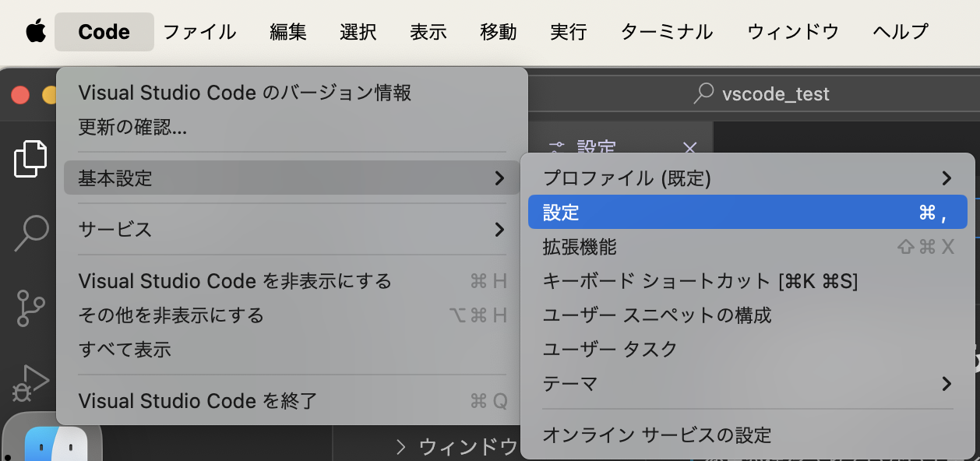This screenshot has width=980, height=461.
Task: Close the 設定 editor tab
Action: (689, 149)
